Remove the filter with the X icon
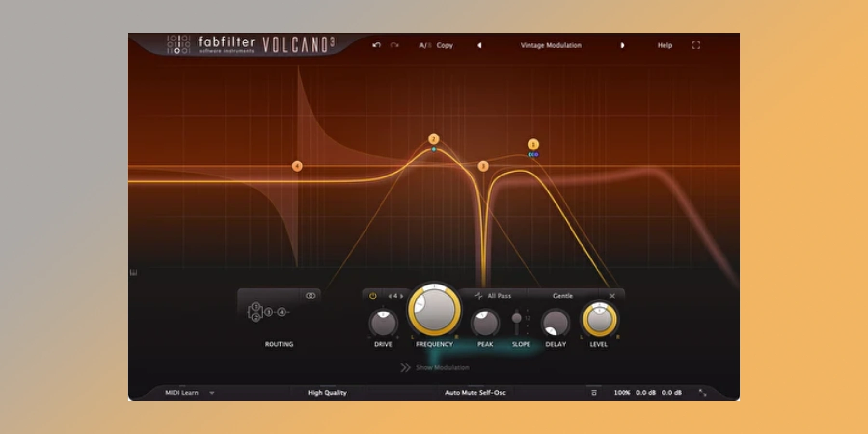868x434 pixels. coord(612,296)
